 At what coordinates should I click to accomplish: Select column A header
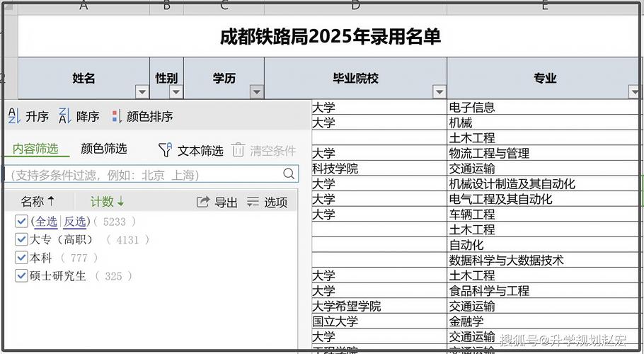click(x=84, y=6)
